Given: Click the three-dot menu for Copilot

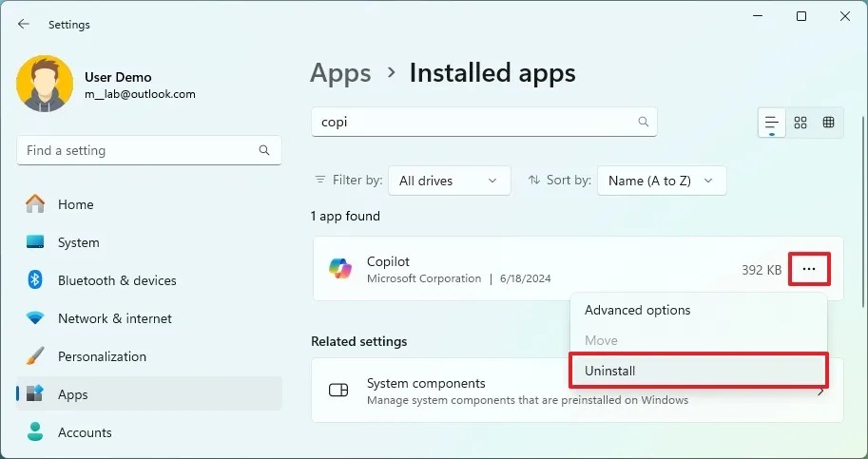Looking at the screenshot, I should 809,269.
